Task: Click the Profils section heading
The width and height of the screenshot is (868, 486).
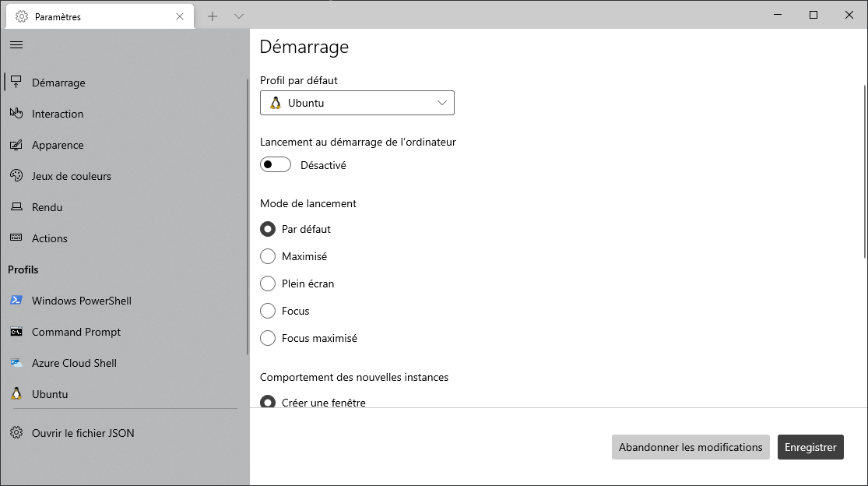Action: [23, 269]
